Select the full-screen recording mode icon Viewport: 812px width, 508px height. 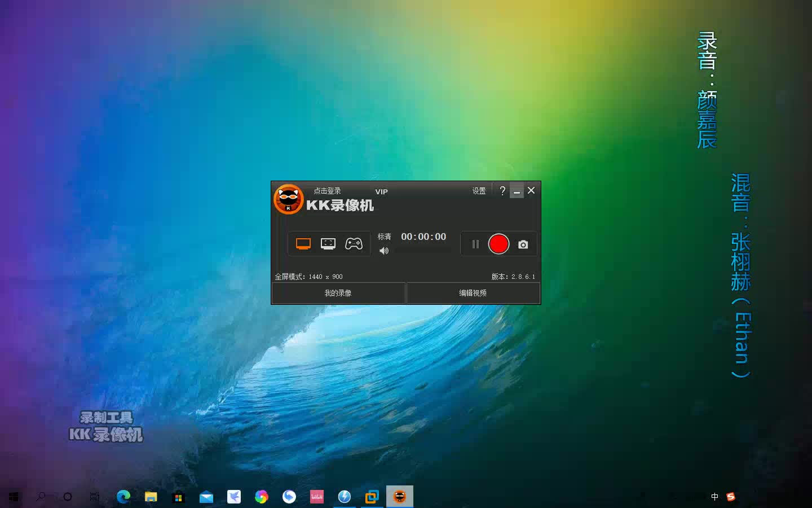click(303, 243)
